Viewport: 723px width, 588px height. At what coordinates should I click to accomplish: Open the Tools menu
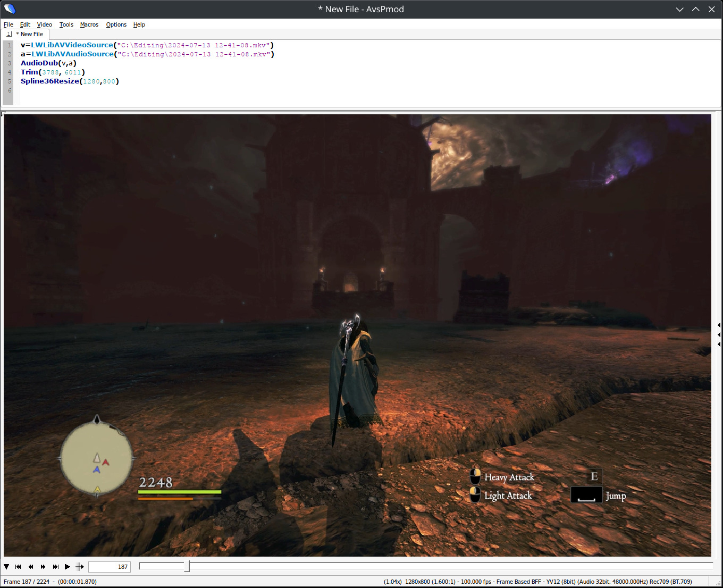[66, 24]
